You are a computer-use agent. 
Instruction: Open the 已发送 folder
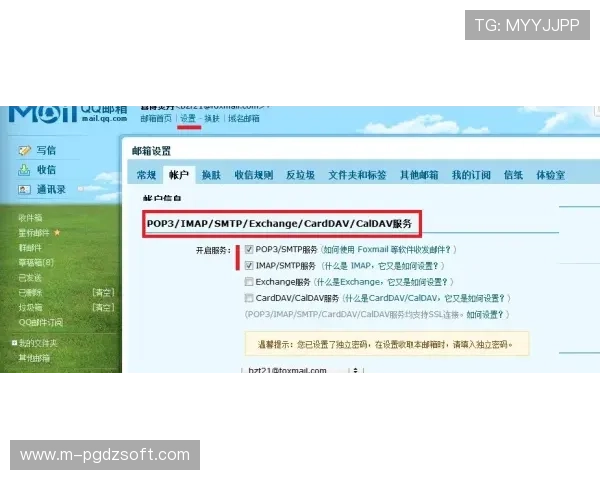tap(30, 278)
